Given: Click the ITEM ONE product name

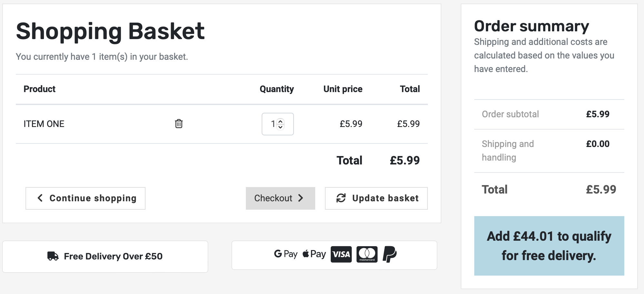Looking at the screenshot, I should click(44, 124).
